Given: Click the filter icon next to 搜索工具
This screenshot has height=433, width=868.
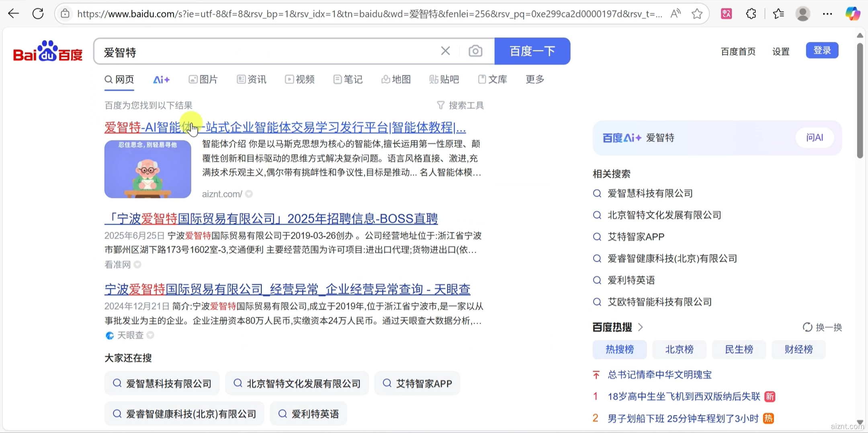Looking at the screenshot, I should 440,105.
